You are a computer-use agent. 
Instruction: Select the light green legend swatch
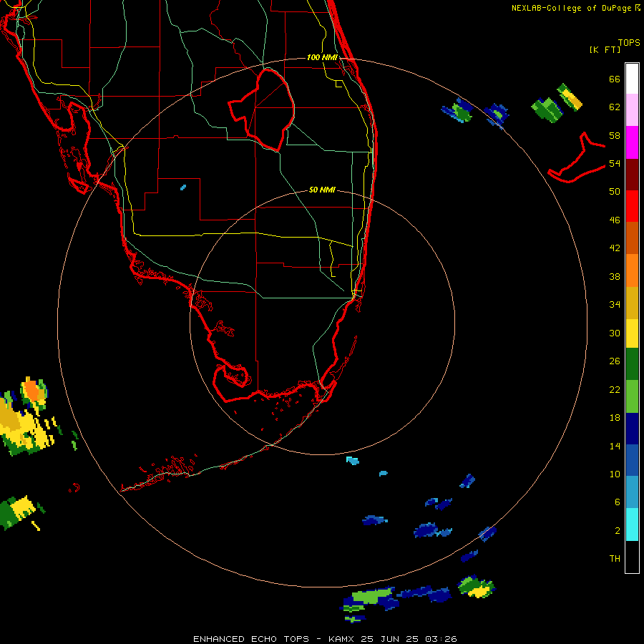632,396
